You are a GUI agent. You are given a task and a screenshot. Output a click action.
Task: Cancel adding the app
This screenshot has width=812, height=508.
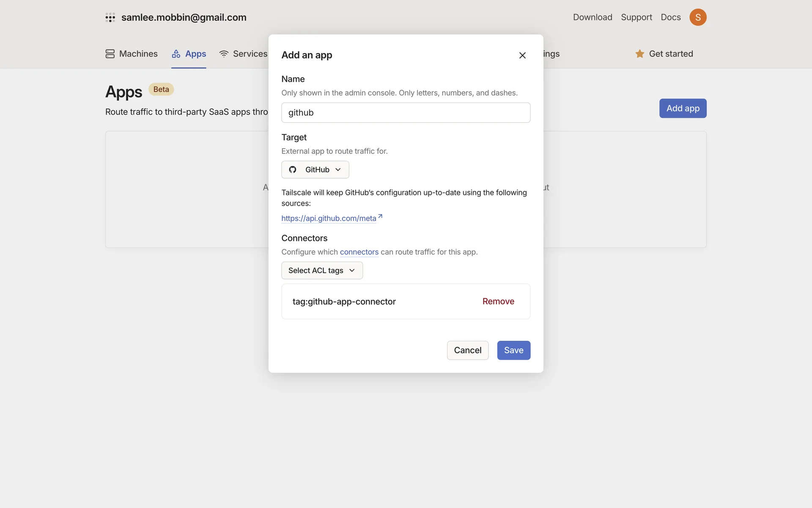click(x=467, y=350)
